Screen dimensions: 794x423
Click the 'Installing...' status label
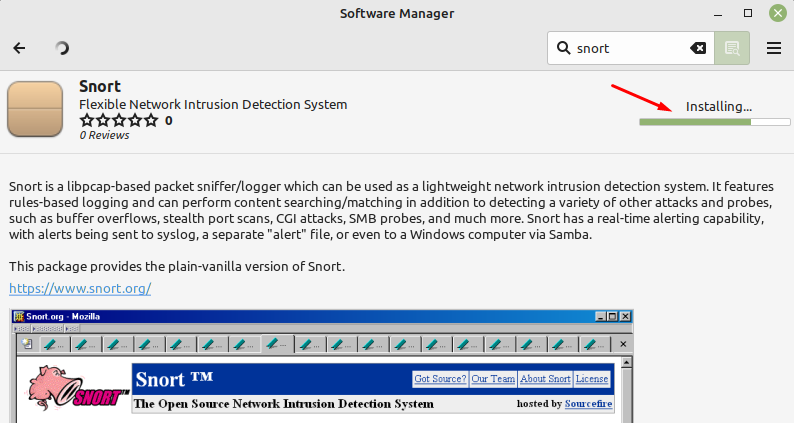pyautogui.click(x=718, y=106)
